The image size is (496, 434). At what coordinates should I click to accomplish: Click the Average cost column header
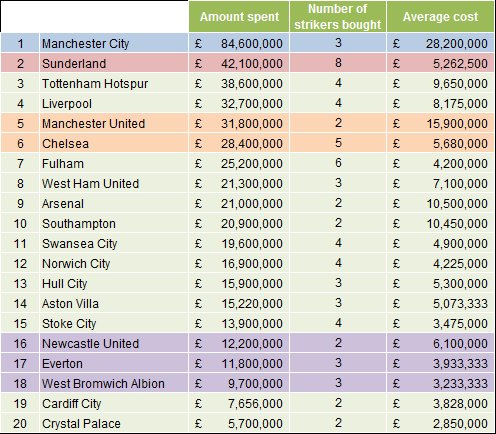pyautogui.click(x=440, y=17)
